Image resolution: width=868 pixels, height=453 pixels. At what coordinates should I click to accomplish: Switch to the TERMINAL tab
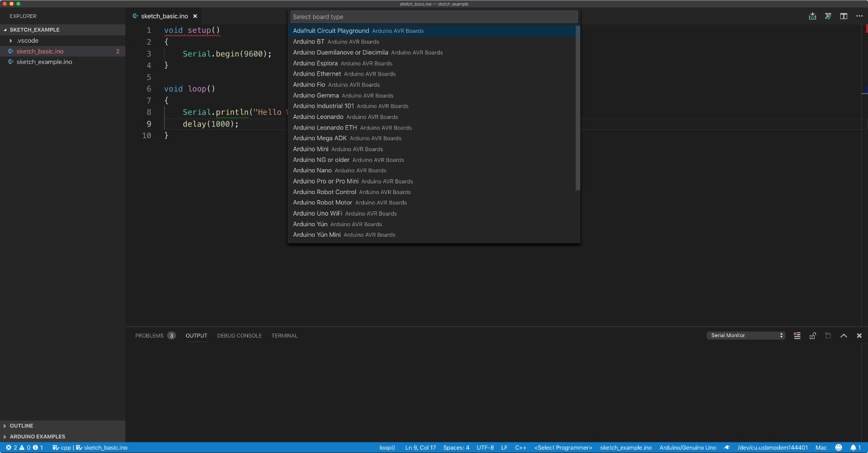pyautogui.click(x=285, y=335)
